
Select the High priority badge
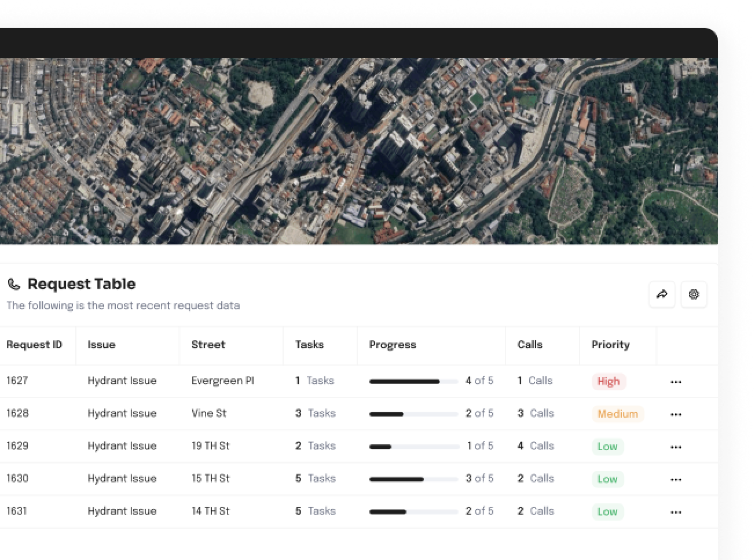pos(609,381)
